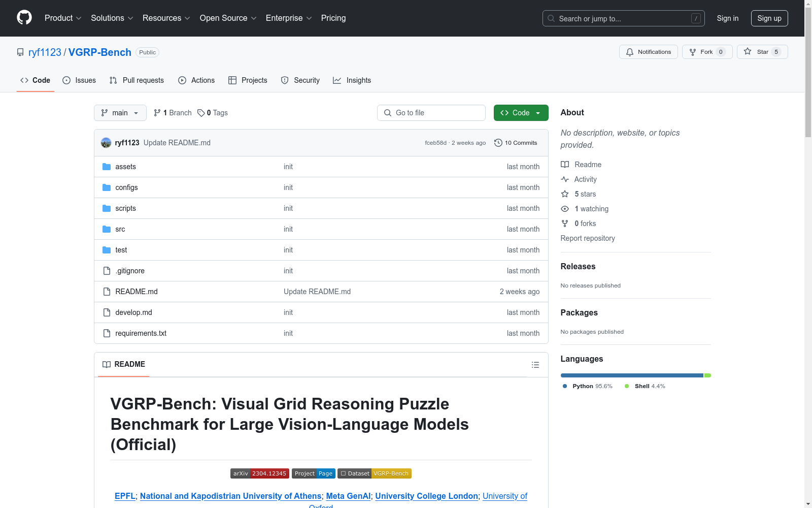This screenshot has height=508, width=812.
Task: Click the requirements.txt file icon
Action: [107, 333]
